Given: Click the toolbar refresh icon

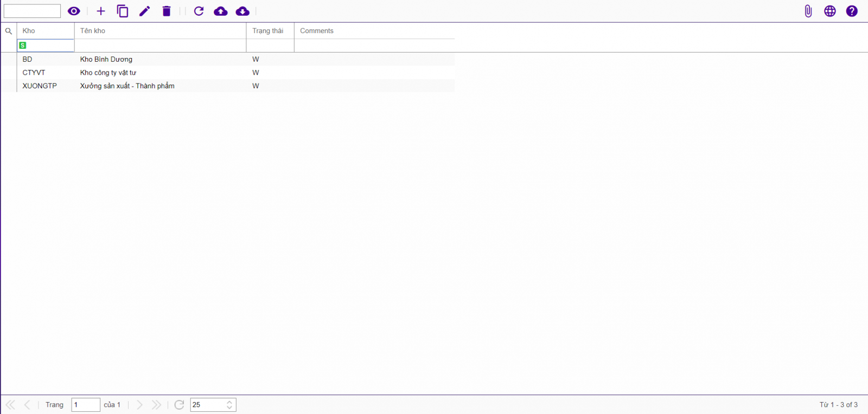Looking at the screenshot, I should [x=199, y=11].
